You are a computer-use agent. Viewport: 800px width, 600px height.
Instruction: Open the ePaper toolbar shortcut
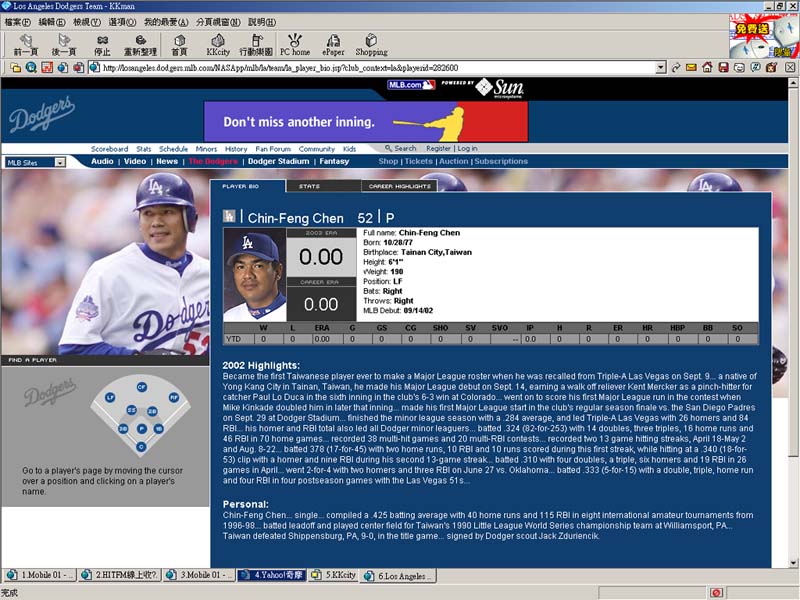tap(333, 45)
